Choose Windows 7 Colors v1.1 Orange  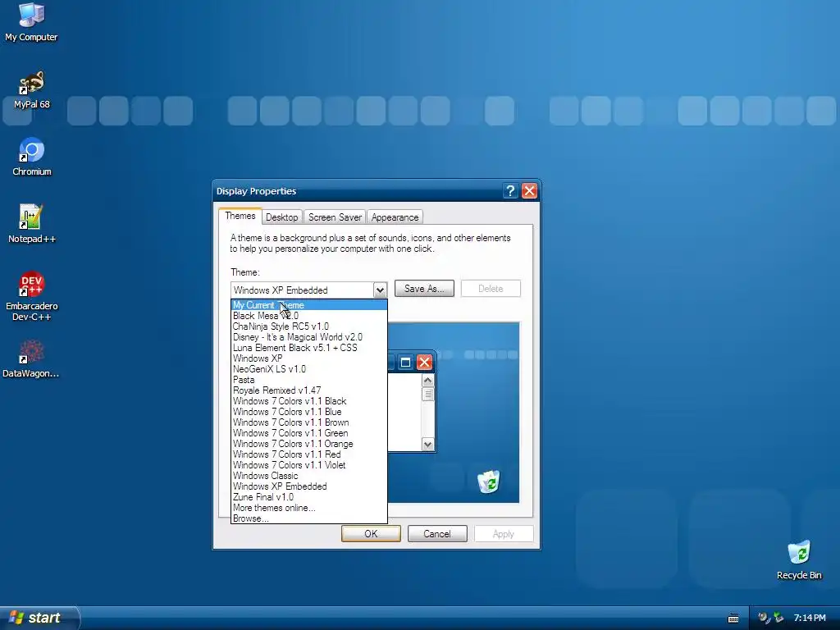309,444
